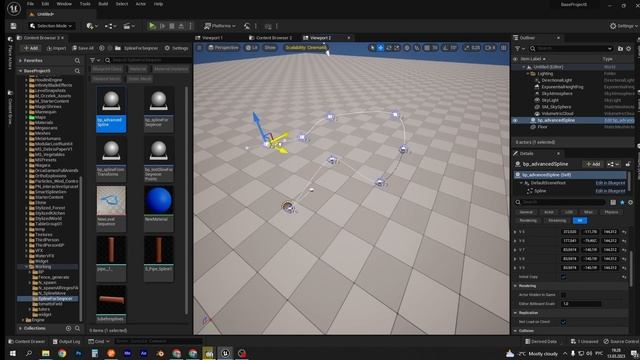
Task: Open Outliner settings gear icon
Action: [x=629, y=49]
